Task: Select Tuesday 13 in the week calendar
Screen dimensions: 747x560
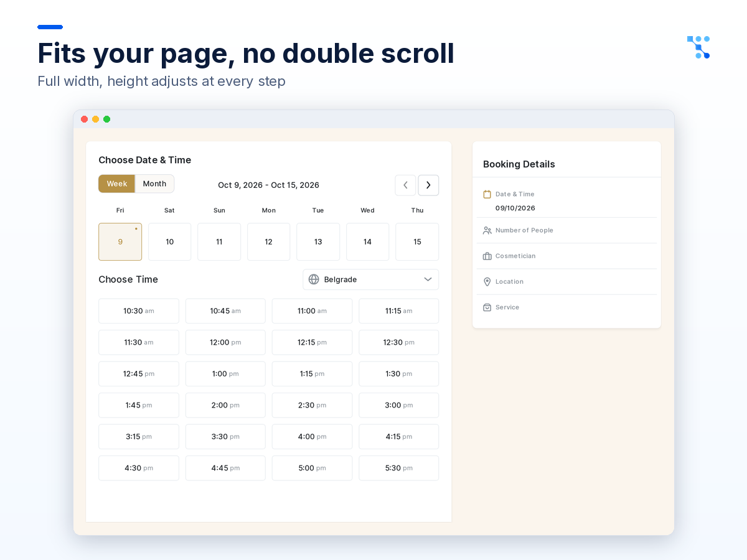Action: [318, 242]
